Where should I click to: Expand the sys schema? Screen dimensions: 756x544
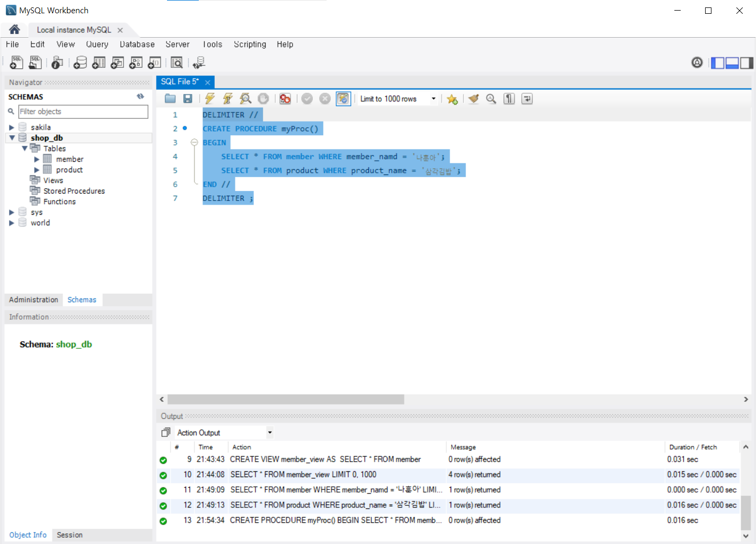tap(12, 212)
